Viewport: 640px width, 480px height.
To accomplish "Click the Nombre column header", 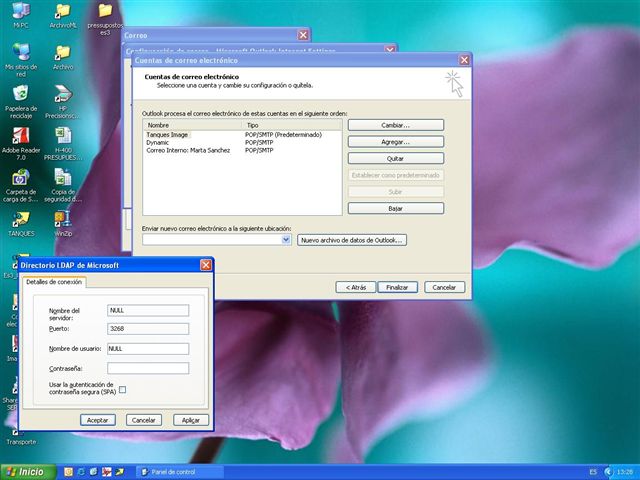I will click(x=193, y=125).
